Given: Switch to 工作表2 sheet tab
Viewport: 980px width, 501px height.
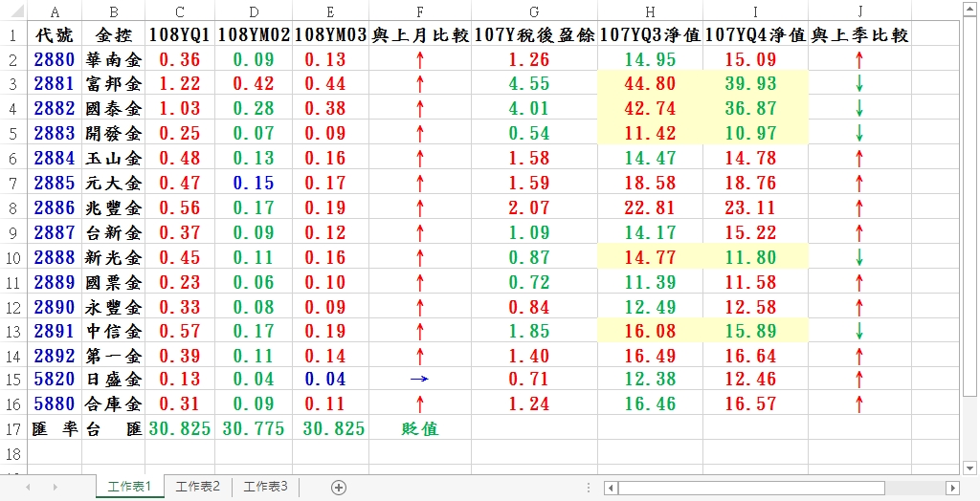Looking at the screenshot, I should [198, 487].
